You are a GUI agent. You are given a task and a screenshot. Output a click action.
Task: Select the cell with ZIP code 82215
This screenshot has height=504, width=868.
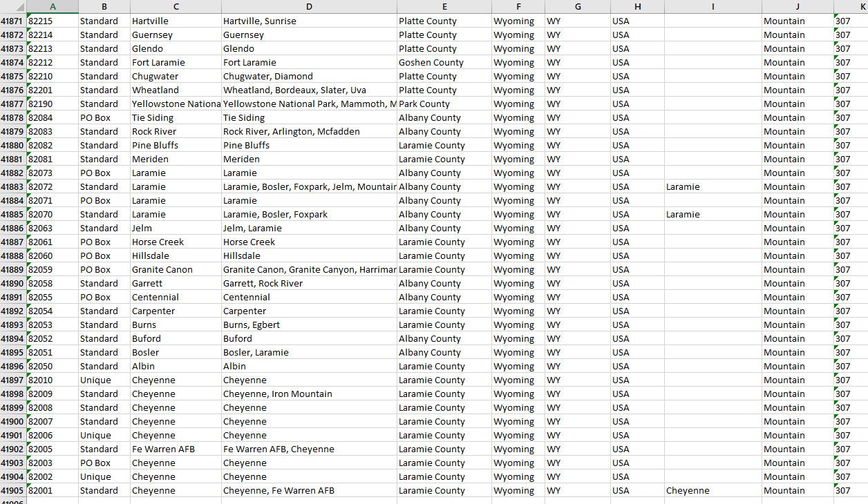coord(53,21)
